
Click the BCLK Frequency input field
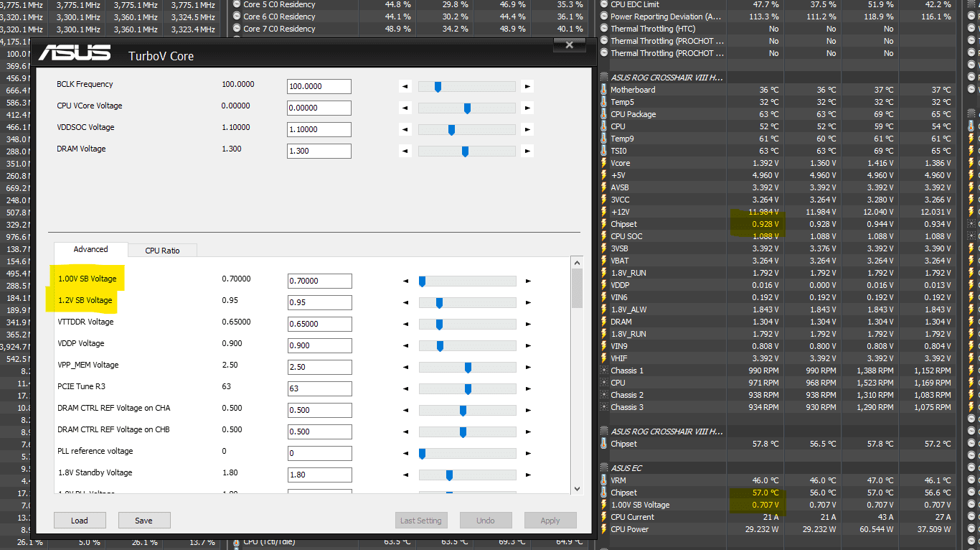pyautogui.click(x=319, y=86)
